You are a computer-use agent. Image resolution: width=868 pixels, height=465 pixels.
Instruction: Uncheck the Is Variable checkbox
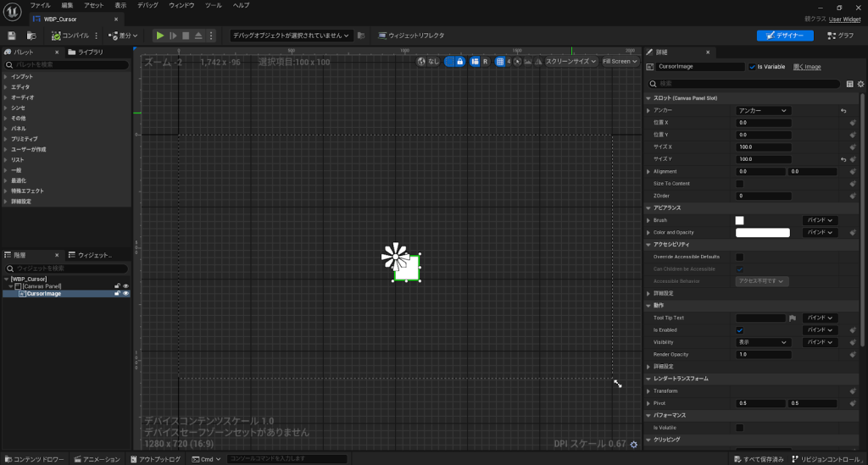(x=752, y=66)
